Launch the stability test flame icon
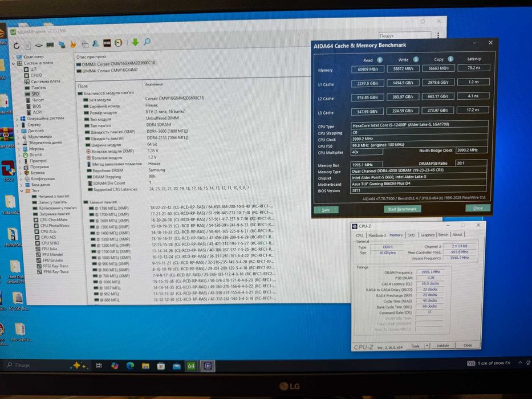 click(73, 44)
